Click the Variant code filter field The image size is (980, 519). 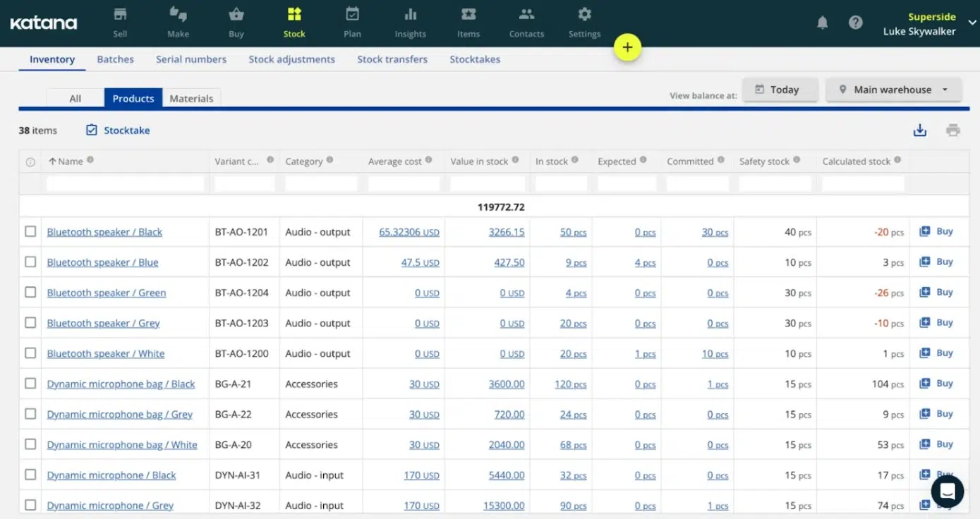tap(244, 184)
